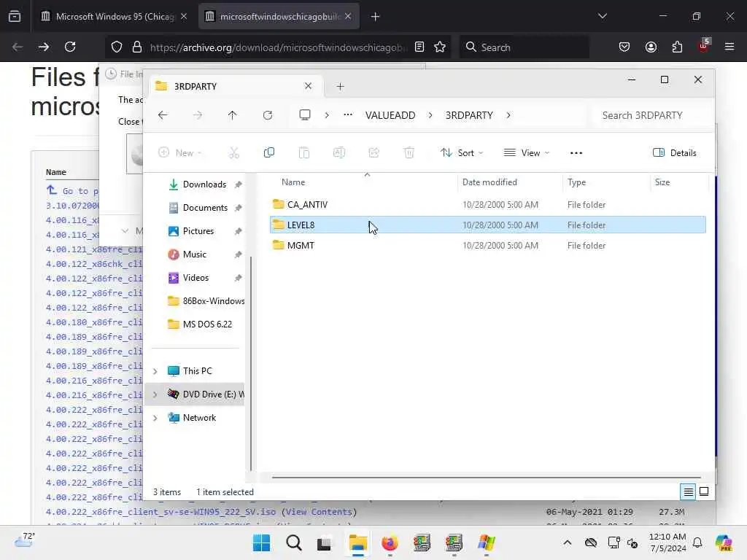Open the View dropdown
The image size is (747, 560).
(x=527, y=153)
